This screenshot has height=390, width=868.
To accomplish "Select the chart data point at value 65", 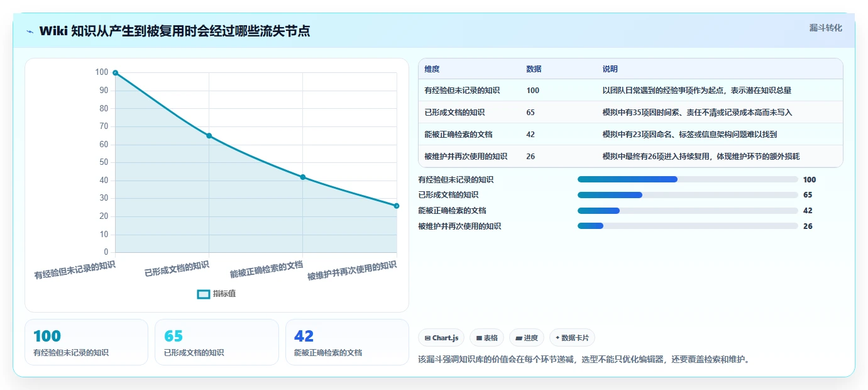I will tap(209, 136).
